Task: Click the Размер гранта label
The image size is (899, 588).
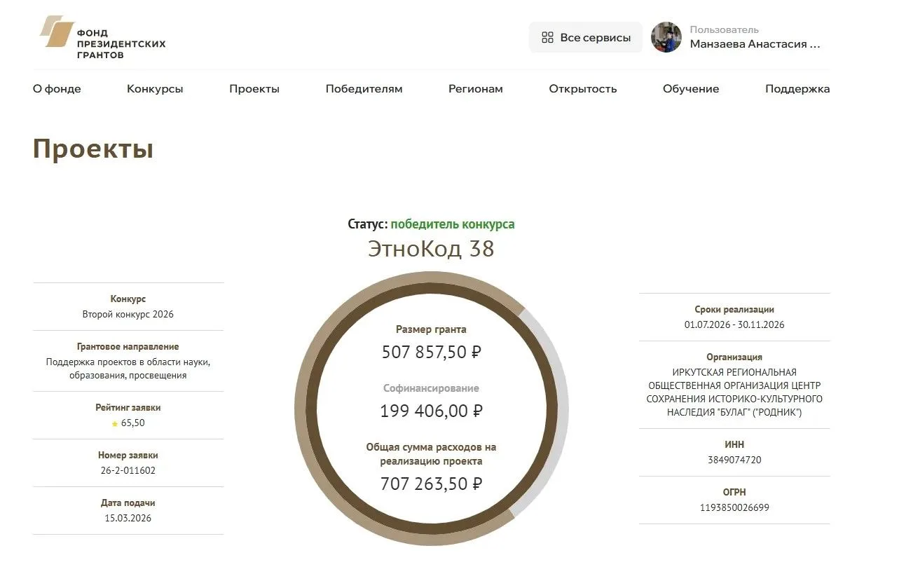Action: pos(432,329)
